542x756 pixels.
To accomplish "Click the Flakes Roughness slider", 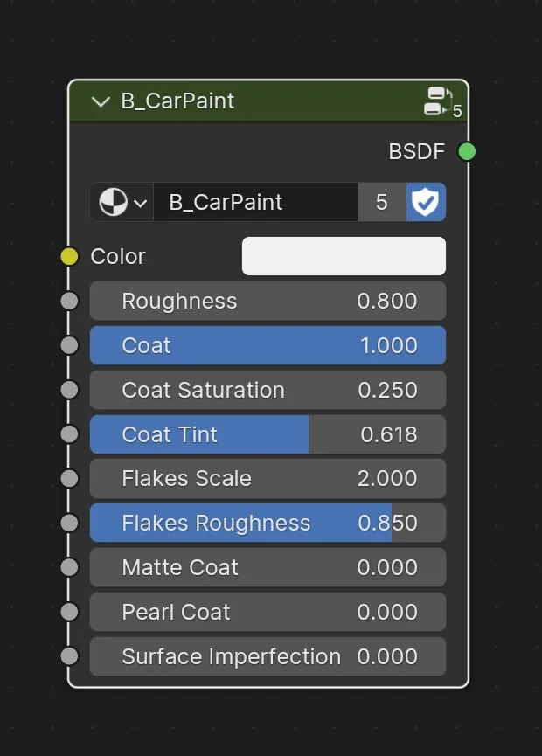I will coord(267,523).
